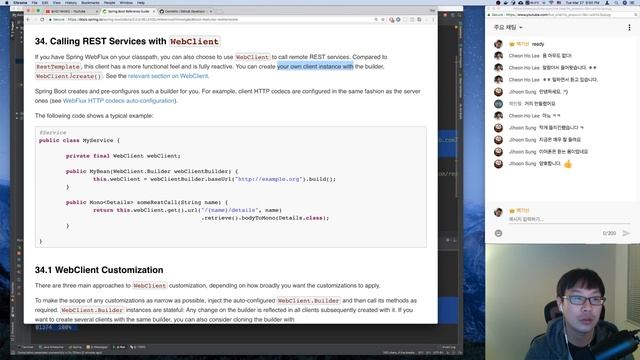Open the Chrome application menu
Image resolution: width=640 pixels, height=360 pixels.
pyautogui.click(x=20, y=2)
